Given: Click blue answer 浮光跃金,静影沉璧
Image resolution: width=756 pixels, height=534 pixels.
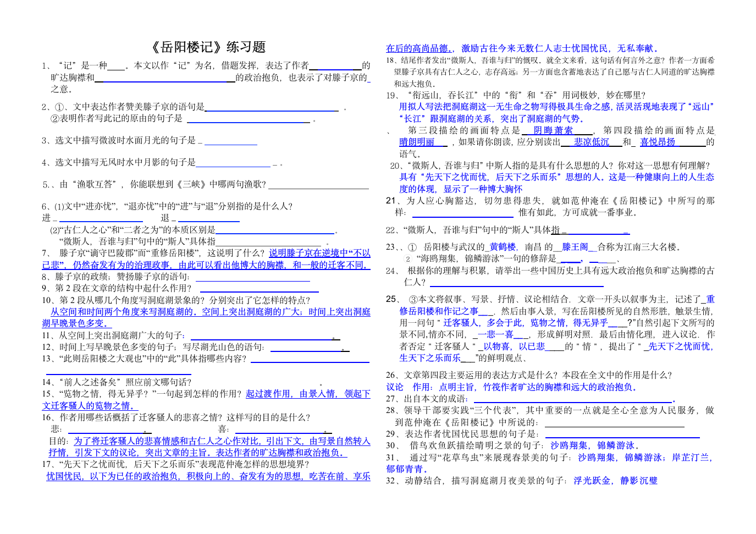Looking at the screenshot, I should click(615, 481).
